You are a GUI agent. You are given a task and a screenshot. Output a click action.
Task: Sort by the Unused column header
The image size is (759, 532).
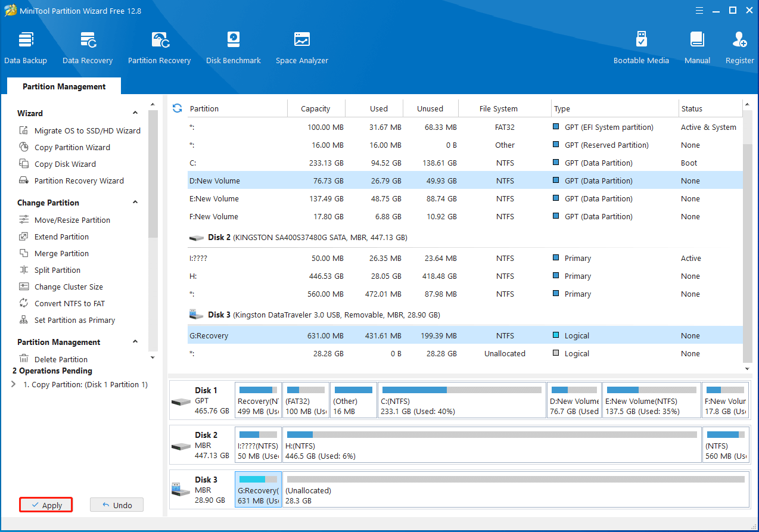[x=431, y=108]
